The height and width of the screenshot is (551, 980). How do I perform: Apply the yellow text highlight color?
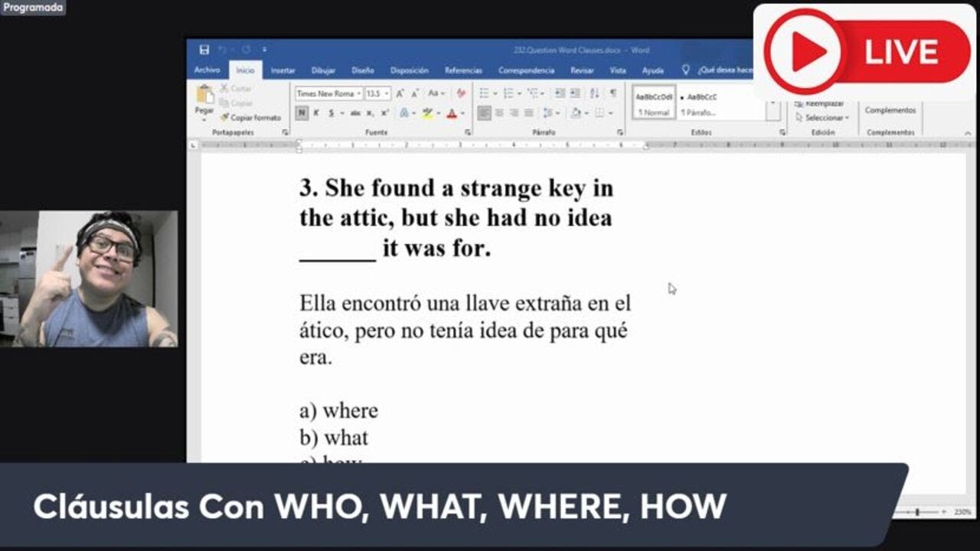point(427,113)
